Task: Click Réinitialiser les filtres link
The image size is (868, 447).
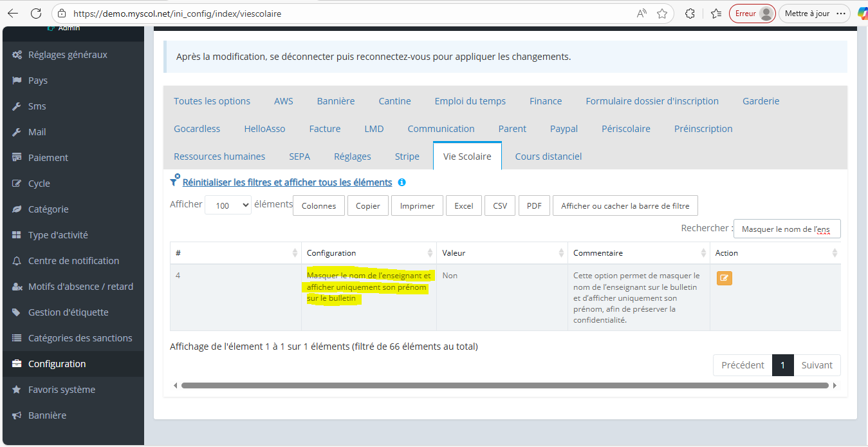Action: [x=287, y=182]
